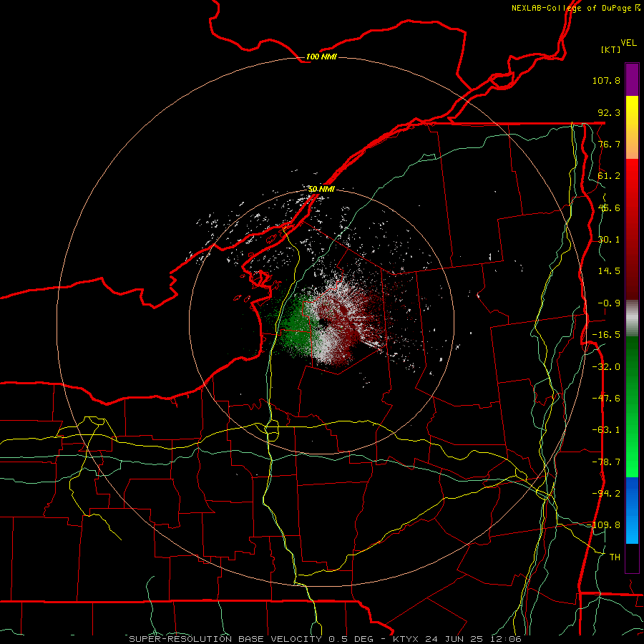The width and height of the screenshot is (644, 644).
Task: Click the blue segment of velocity color bar
Action: point(632,510)
